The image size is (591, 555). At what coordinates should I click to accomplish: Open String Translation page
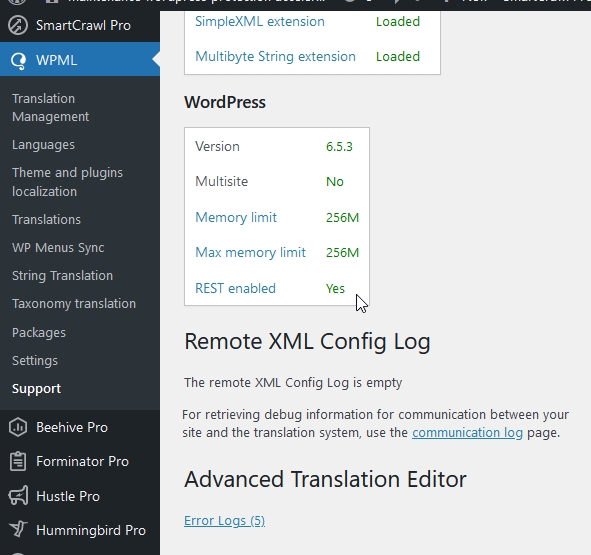tap(63, 276)
